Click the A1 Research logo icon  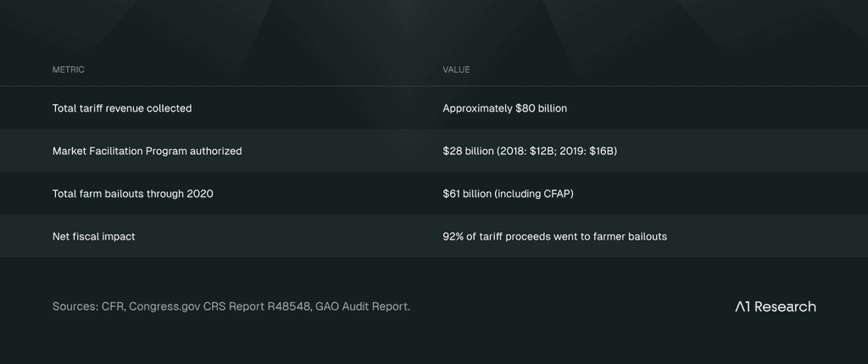[x=743, y=306]
